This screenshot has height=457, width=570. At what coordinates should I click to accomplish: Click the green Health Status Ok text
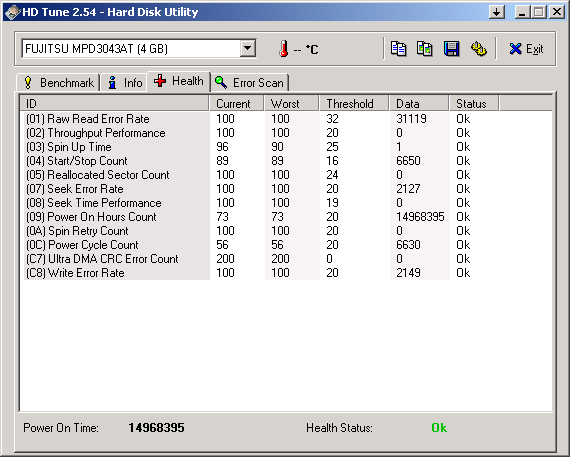click(439, 428)
